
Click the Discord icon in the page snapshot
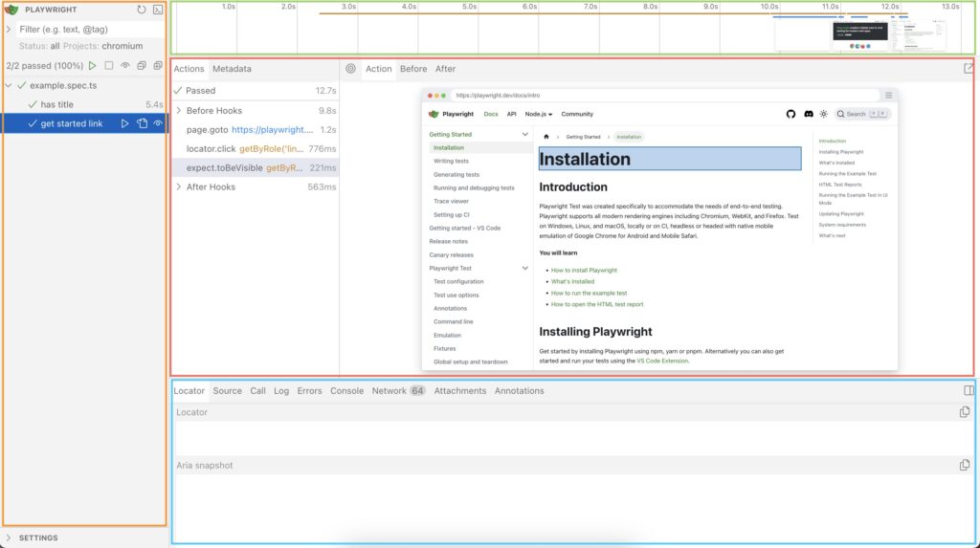pyautogui.click(x=808, y=114)
